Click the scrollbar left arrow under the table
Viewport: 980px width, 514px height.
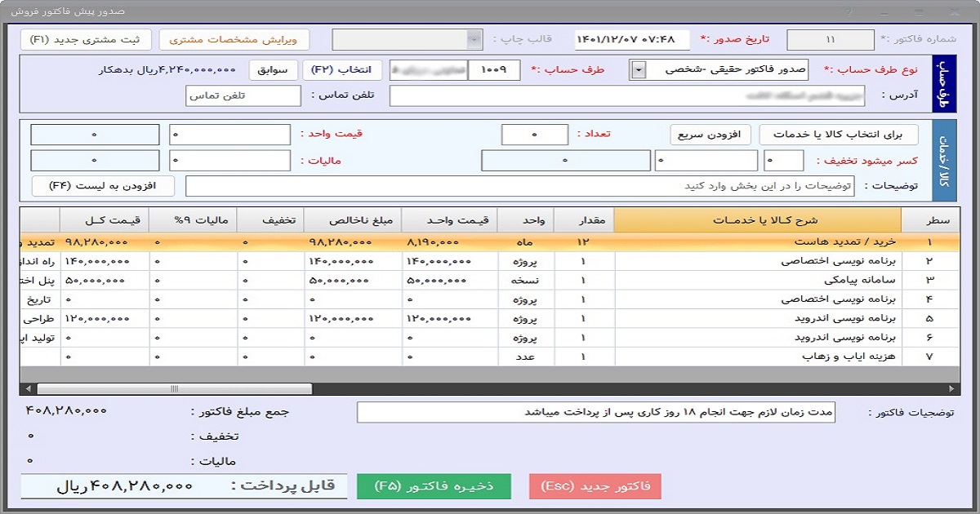pyautogui.click(x=26, y=389)
